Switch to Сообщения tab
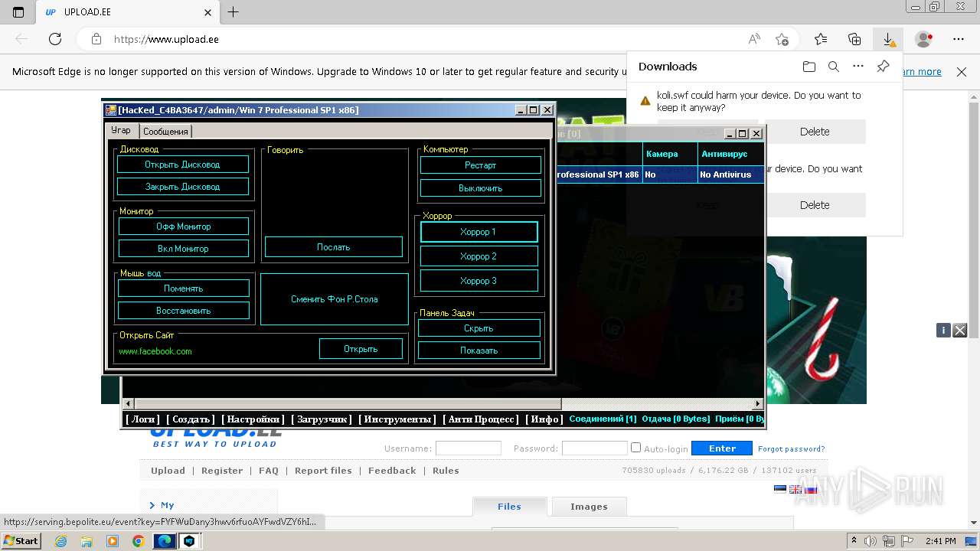Viewport: 980px width, 551px height. pos(165,132)
